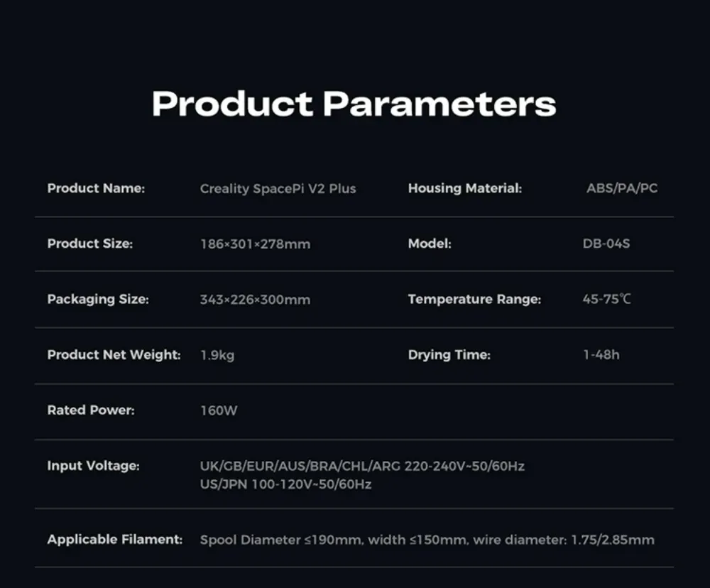Select the '1.9kg' weight value
710x588 pixels.
(x=217, y=355)
